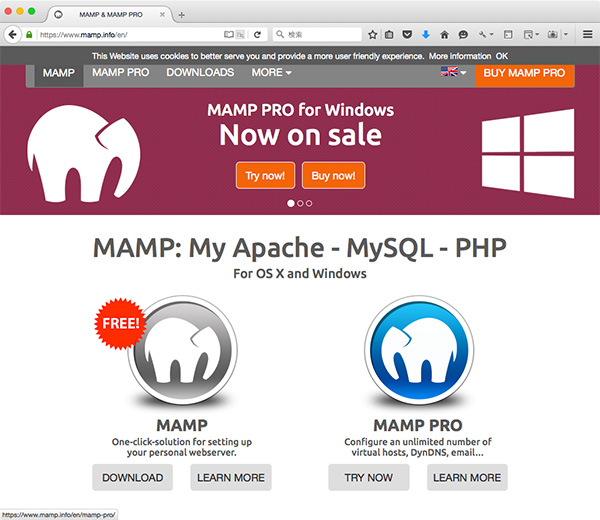Click the 'MAMP: My Apache - MySQL - PHP' heading

point(300,248)
